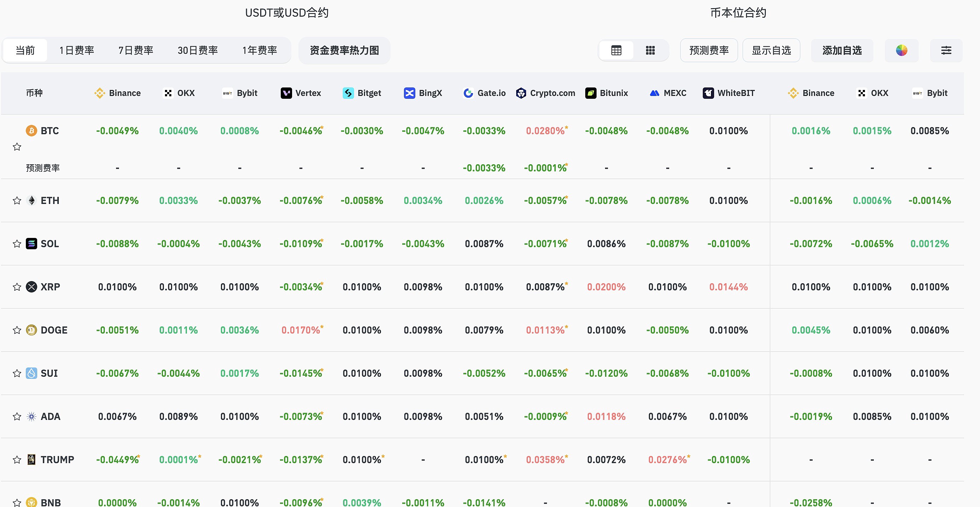The height and width of the screenshot is (507, 980).
Task: Click the 显示自选 button
Action: tap(771, 50)
